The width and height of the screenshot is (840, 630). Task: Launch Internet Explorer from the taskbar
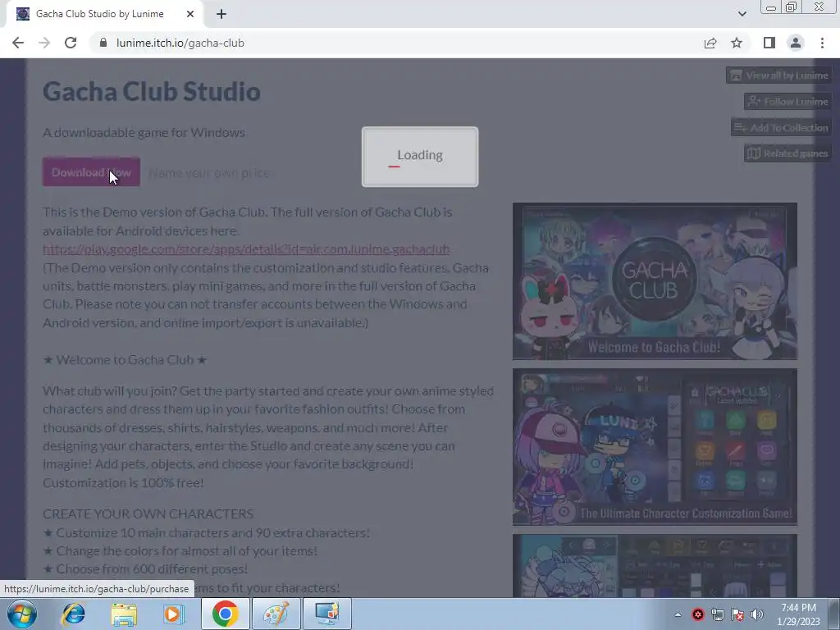pyautogui.click(x=73, y=614)
